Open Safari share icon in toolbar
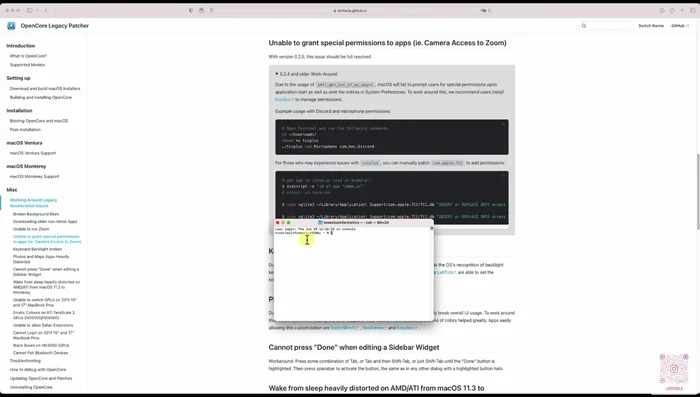The width and height of the screenshot is (700, 397). click(672, 10)
